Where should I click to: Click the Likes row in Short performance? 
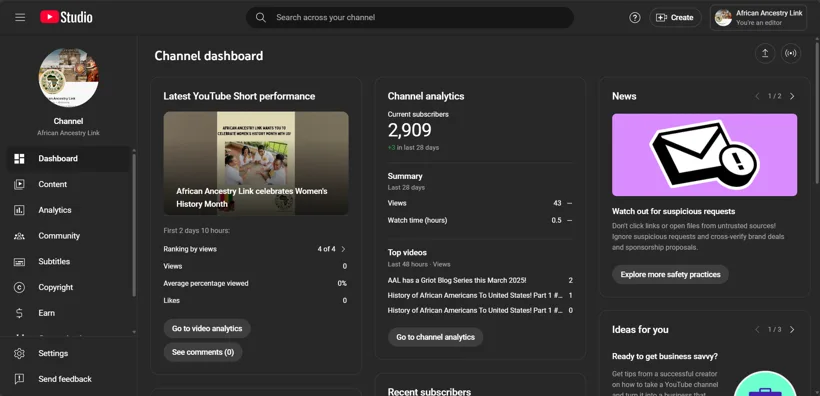click(255, 300)
